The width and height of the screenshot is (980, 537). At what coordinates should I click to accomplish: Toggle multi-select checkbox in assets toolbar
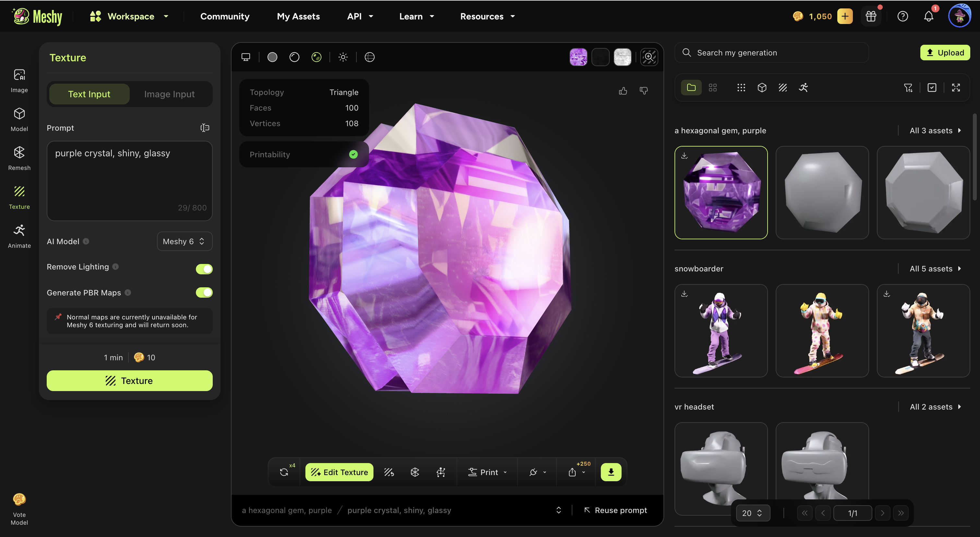pos(932,88)
